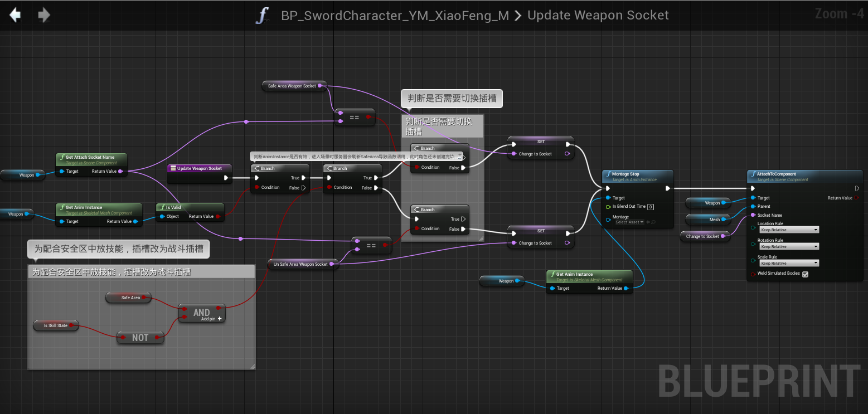Select the lower SET Change to Socket node

pos(540,237)
